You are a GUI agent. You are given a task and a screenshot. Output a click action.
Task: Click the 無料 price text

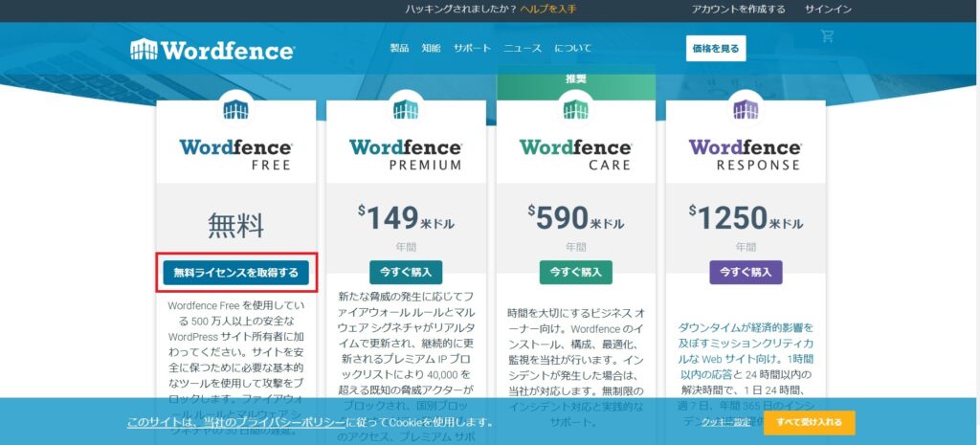point(235,226)
